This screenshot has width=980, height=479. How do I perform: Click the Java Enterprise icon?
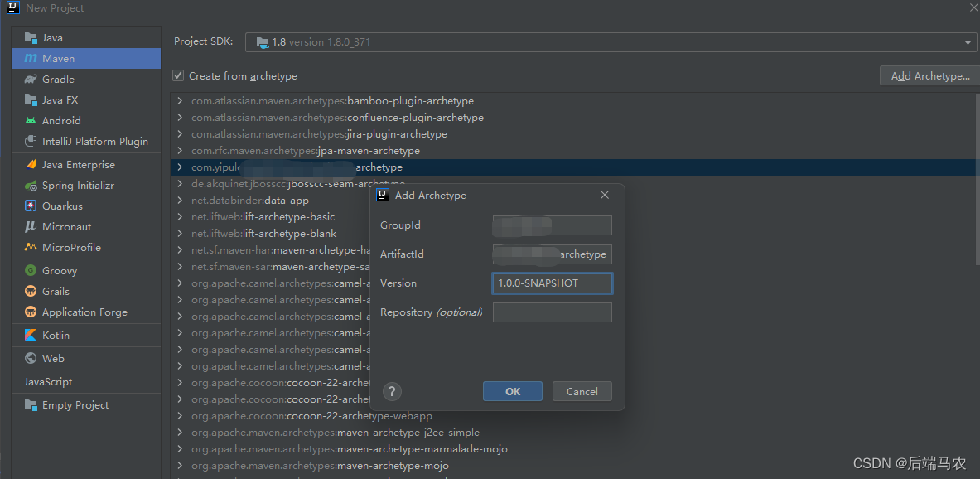coord(31,164)
